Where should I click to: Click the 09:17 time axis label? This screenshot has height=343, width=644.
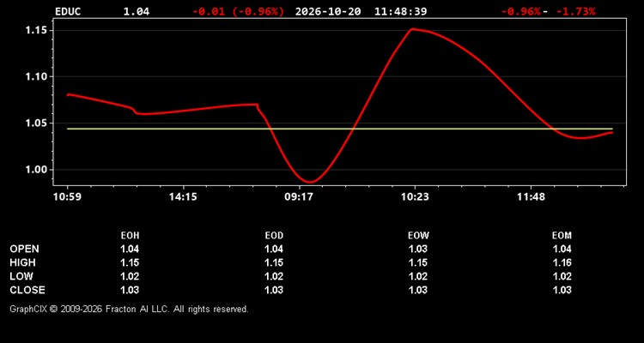pos(299,197)
